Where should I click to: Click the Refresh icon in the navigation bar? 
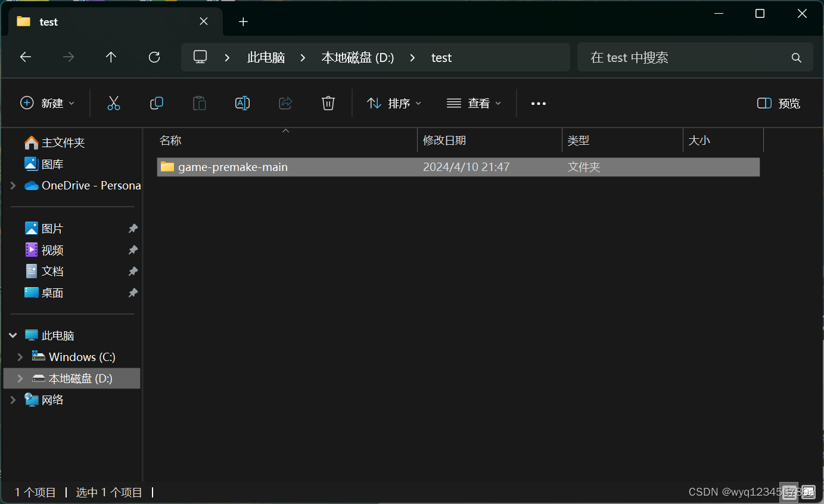click(154, 57)
